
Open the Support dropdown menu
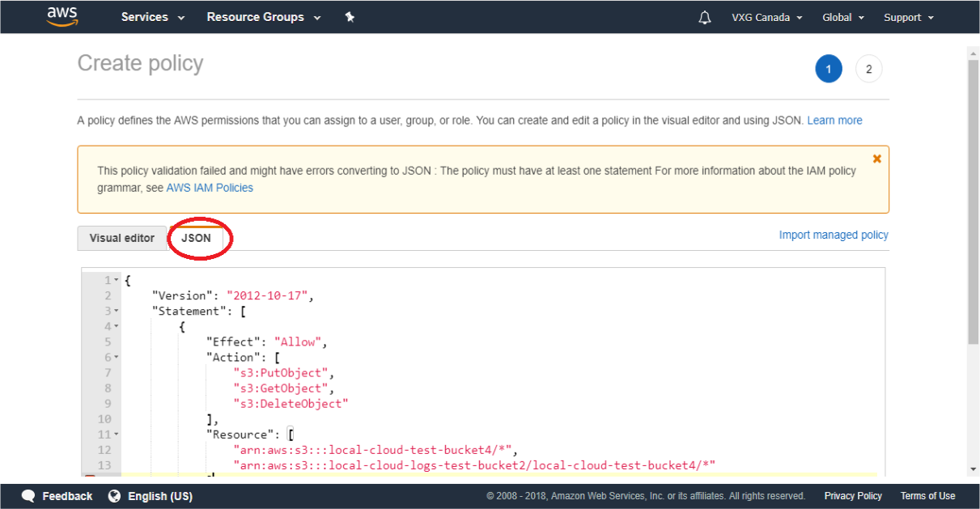[908, 18]
